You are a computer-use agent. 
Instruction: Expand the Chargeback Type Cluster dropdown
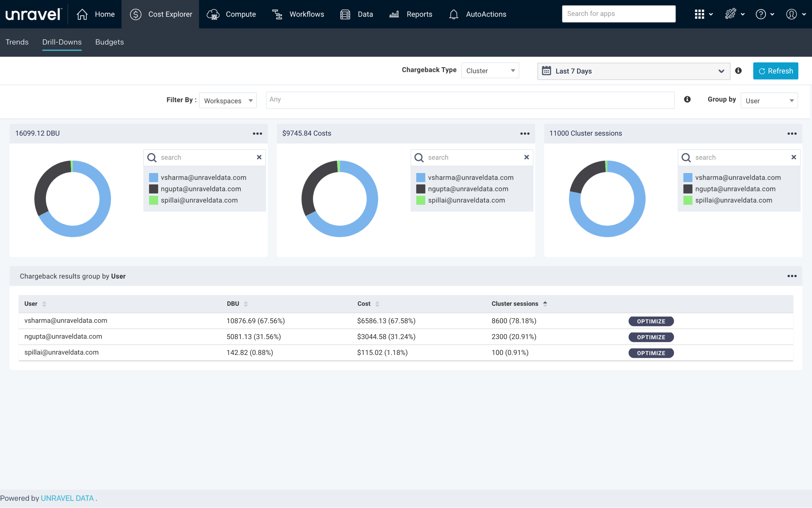490,71
